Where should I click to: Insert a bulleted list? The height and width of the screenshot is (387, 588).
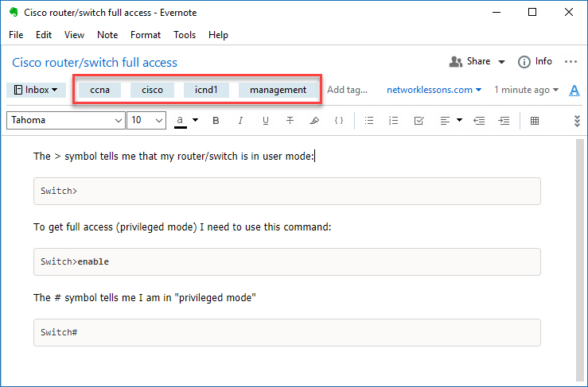point(369,121)
